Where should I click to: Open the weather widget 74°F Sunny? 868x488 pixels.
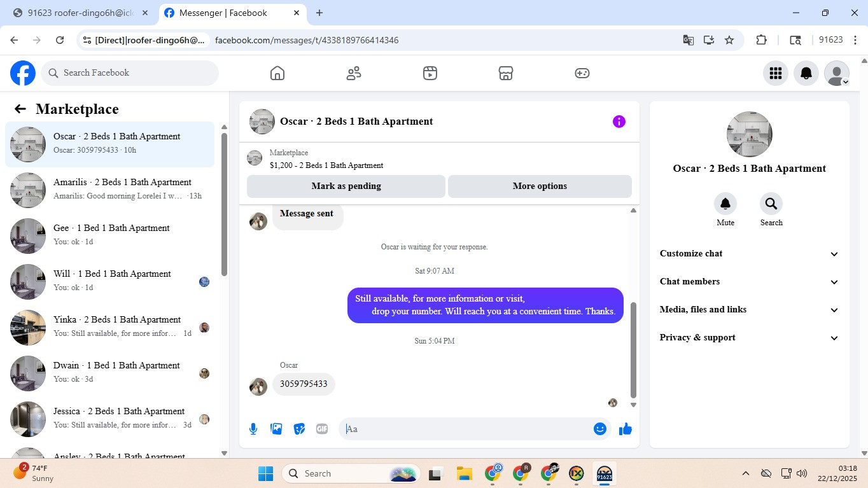[36, 473]
